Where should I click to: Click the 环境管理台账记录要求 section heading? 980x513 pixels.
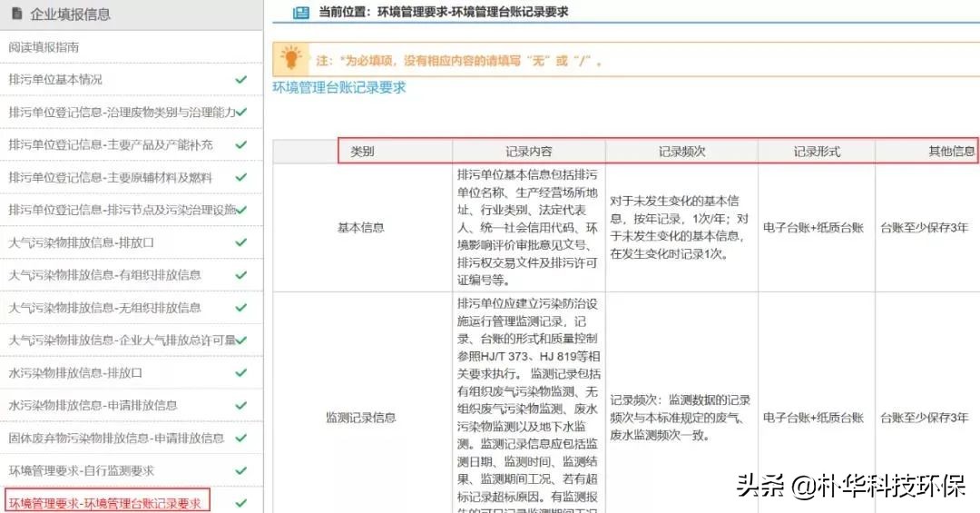[x=339, y=87]
